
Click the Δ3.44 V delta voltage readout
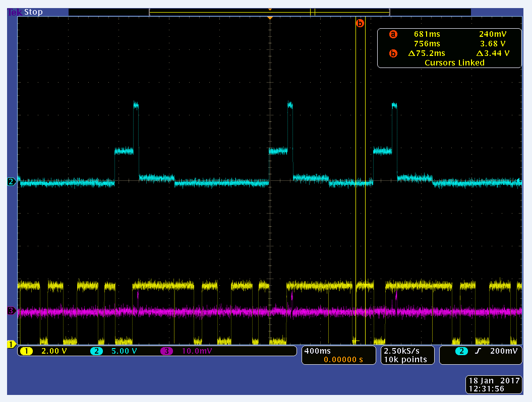(493, 53)
